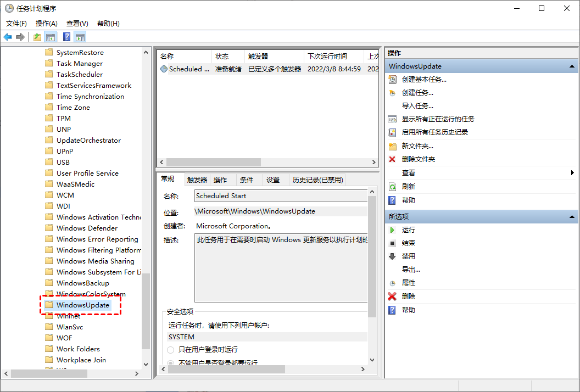580x392 pixels.
Task: Open the 操作(A) menu
Action: (46, 23)
